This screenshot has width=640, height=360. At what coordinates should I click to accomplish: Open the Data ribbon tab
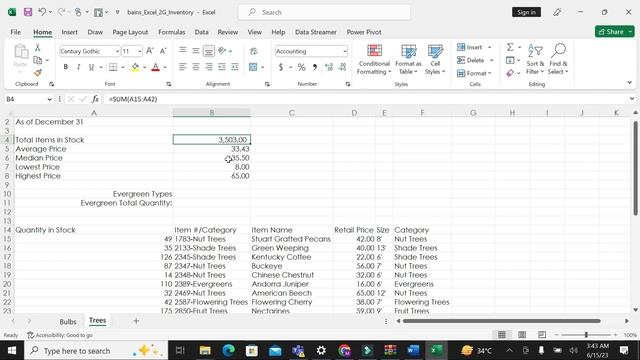(201, 32)
